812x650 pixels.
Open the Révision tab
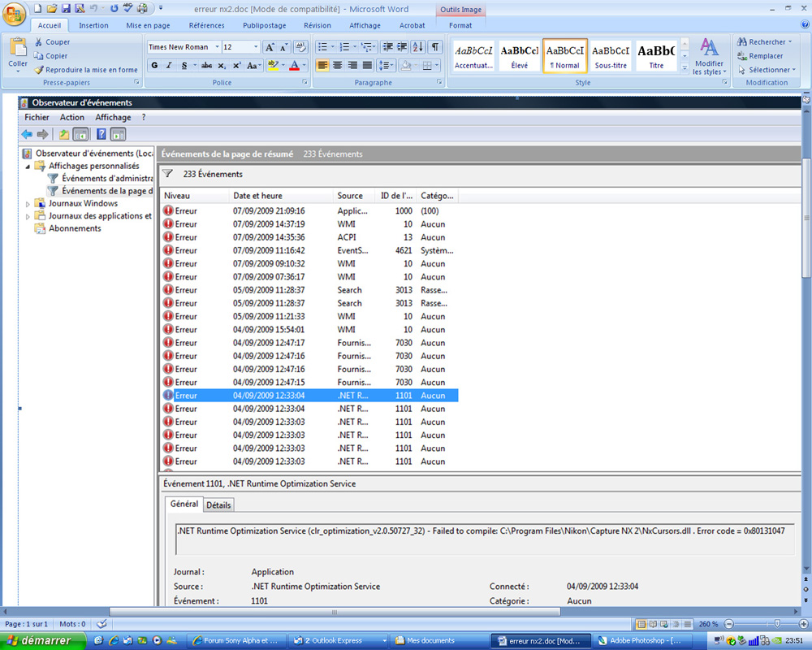317,25
